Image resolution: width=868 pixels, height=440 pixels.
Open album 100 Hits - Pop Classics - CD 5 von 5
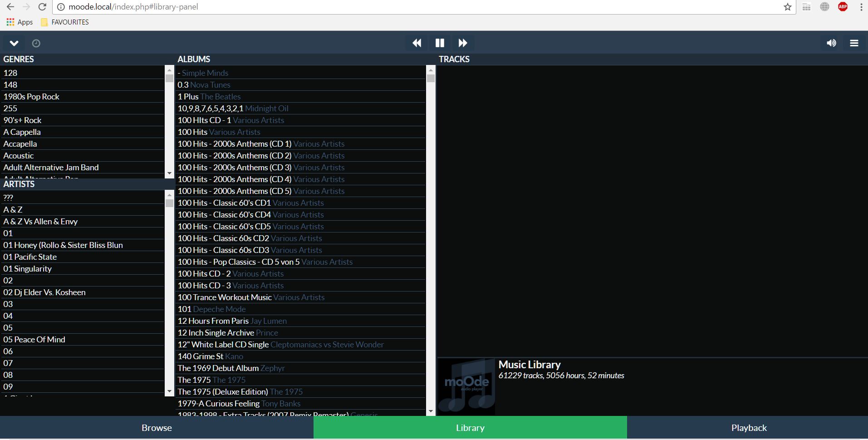coord(300,262)
